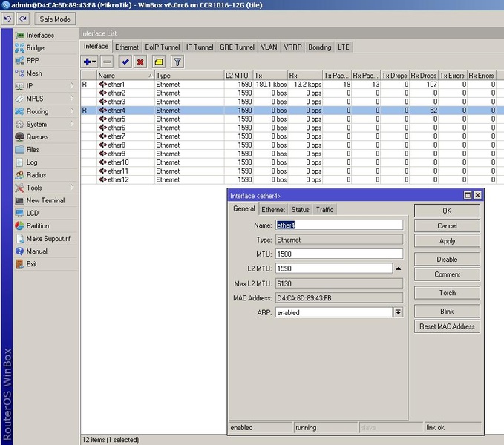This screenshot has height=445, width=504.
Task: Select the ether1 row in interface list
Action: pos(117,85)
